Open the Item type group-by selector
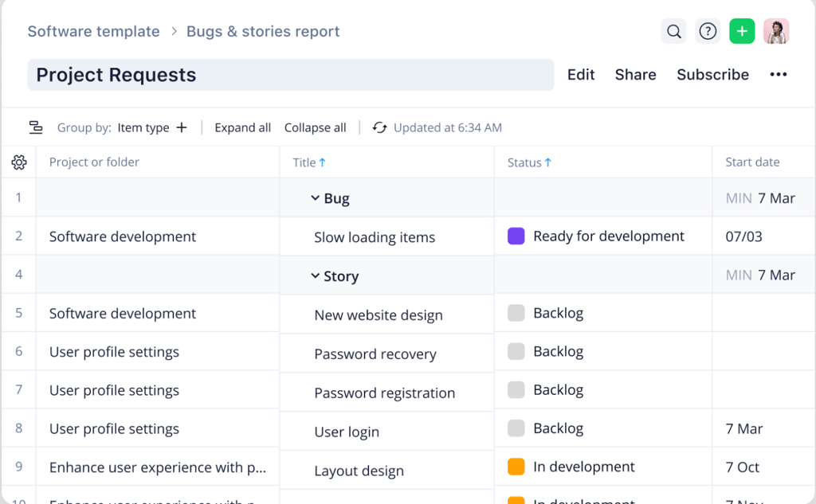This screenshot has width=816, height=504. tap(144, 127)
